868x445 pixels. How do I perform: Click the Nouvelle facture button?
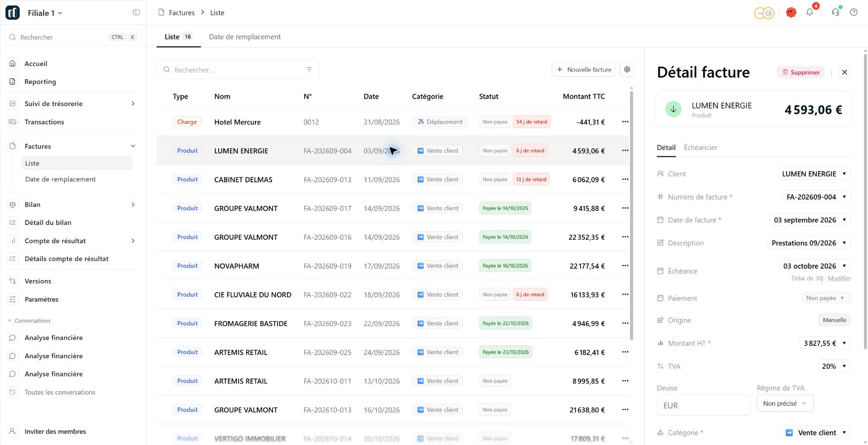coord(584,70)
